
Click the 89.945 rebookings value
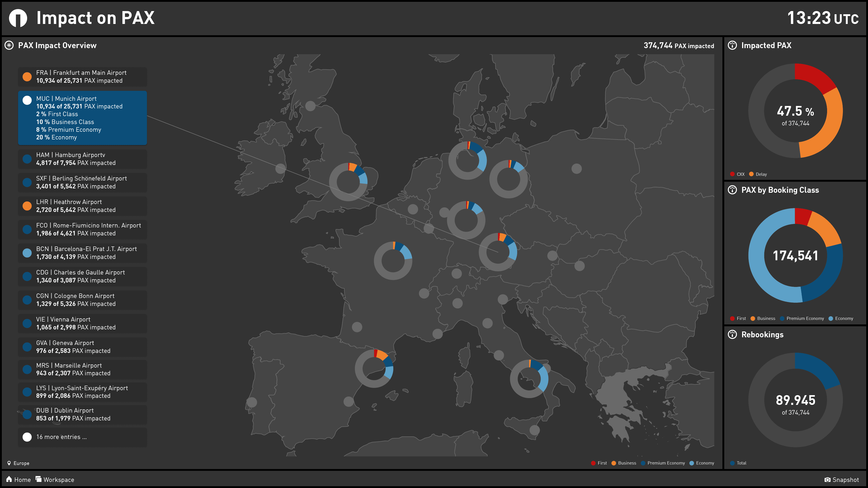click(x=795, y=400)
